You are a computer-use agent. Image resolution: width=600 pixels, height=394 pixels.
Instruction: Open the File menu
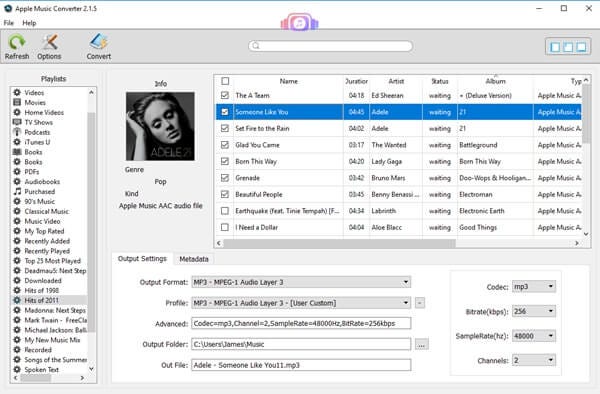click(9, 23)
